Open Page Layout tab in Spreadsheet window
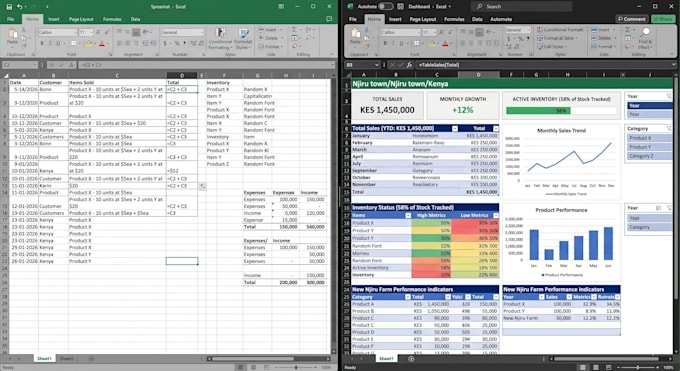The height and width of the screenshot is (371, 680). (x=81, y=19)
